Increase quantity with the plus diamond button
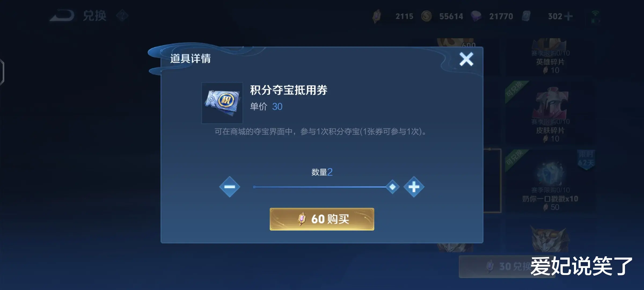The width and height of the screenshot is (644, 290). pos(414,187)
